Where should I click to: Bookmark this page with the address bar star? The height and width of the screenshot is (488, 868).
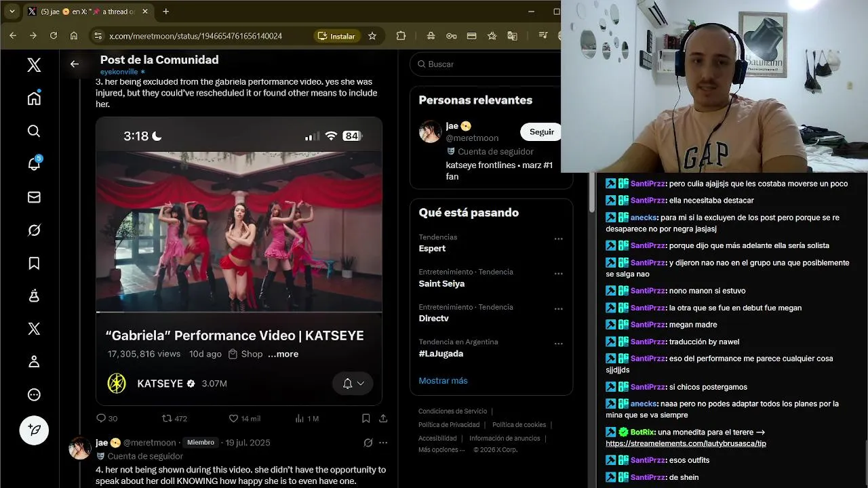click(372, 36)
